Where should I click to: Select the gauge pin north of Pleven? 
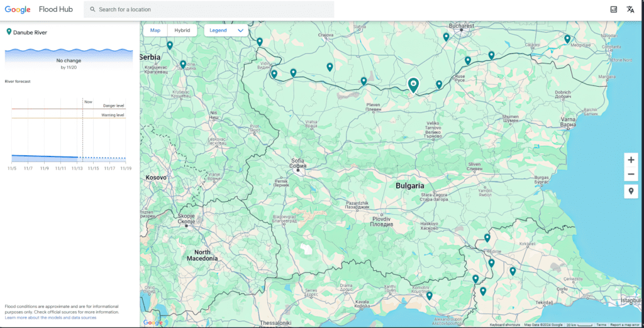point(364,81)
